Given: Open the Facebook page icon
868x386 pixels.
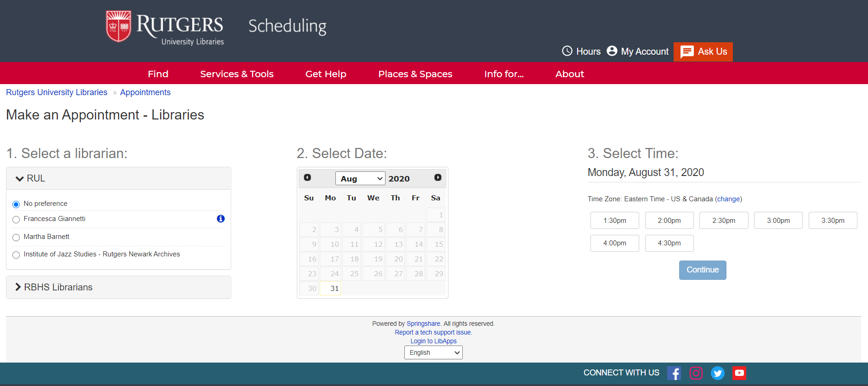Looking at the screenshot, I should tap(674, 373).
